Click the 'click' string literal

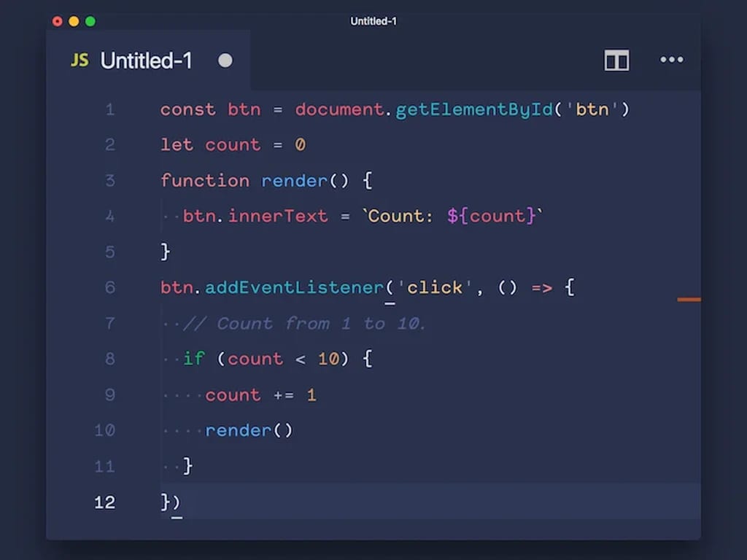[x=435, y=287]
